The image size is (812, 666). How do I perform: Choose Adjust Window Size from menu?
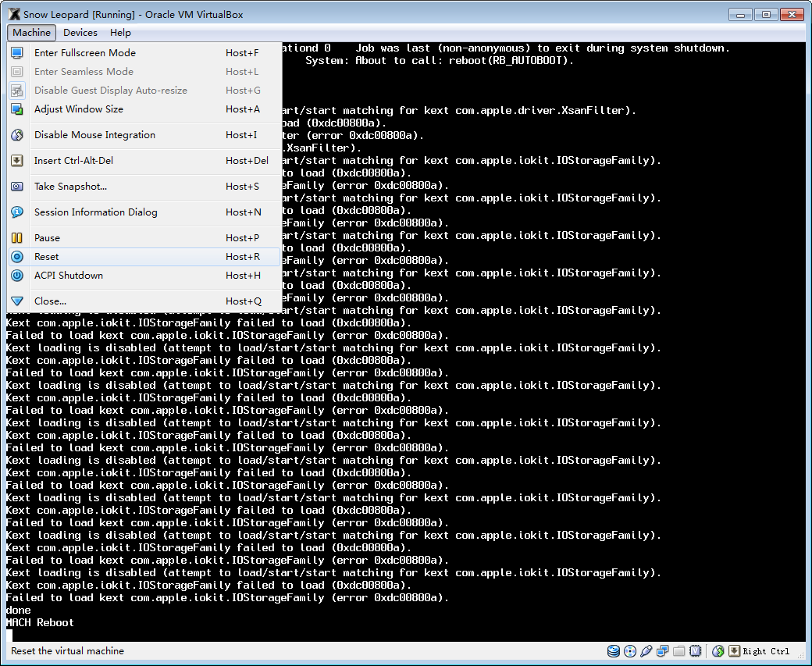tap(144, 109)
